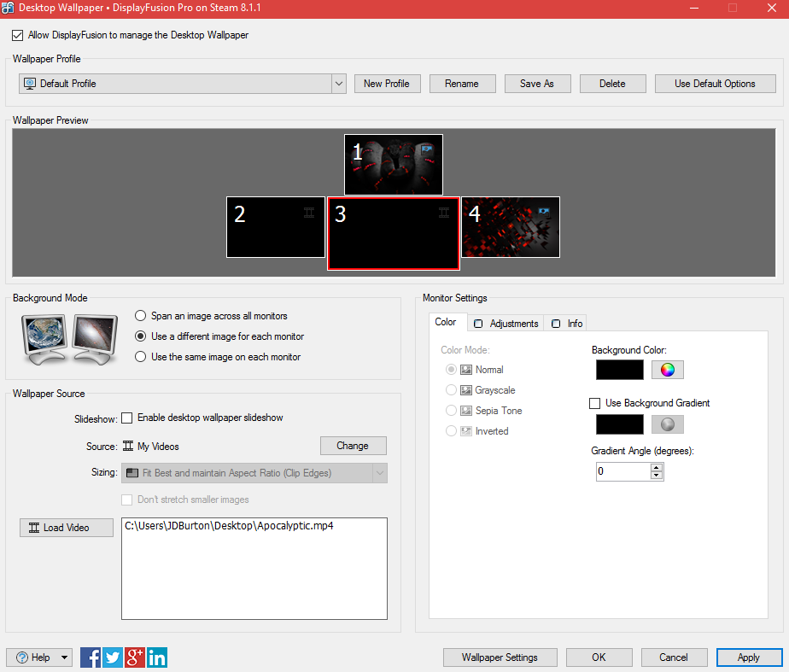Click the gradient color sphere picker
Image resolution: width=789 pixels, height=672 pixels.
[668, 424]
